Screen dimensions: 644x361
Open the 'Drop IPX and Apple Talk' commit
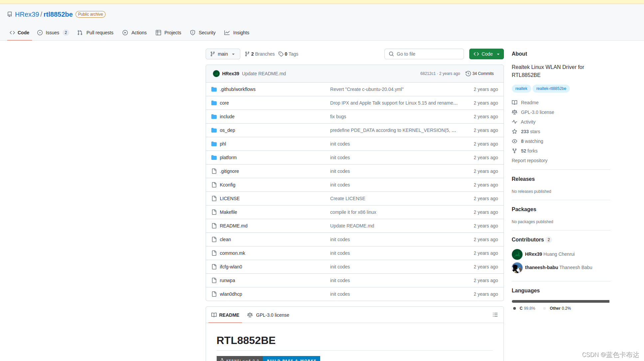(394, 103)
